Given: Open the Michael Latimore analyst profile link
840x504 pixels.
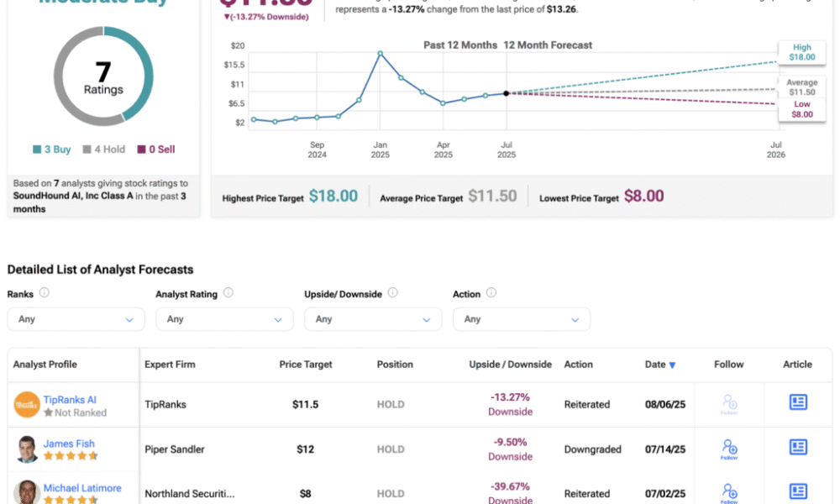Looking at the screenshot, I should 82,488.
